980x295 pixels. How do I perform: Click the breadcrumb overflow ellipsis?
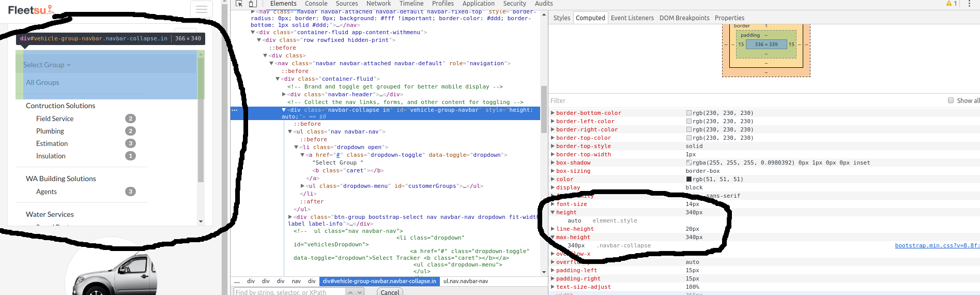click(x=237, y=282)
